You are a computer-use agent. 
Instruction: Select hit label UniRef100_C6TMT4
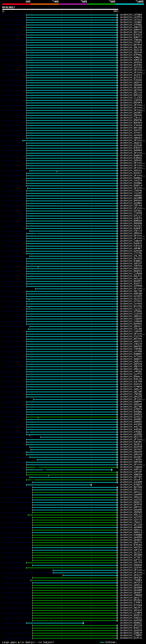(131, 17)
